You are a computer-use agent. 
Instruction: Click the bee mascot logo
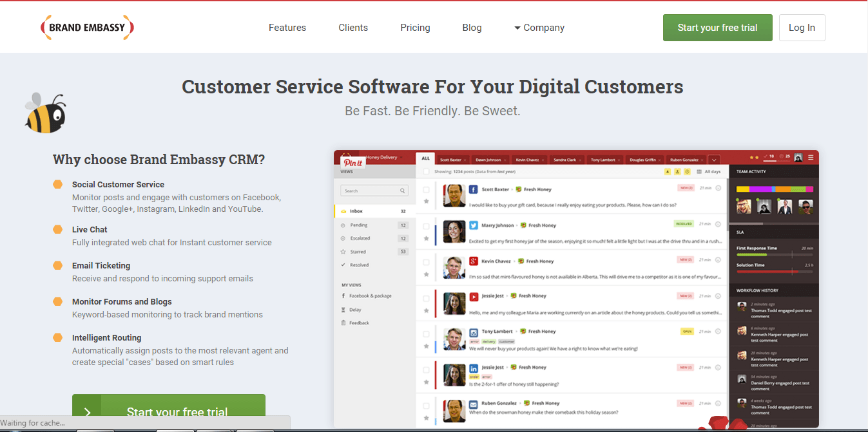click(45, 113)
